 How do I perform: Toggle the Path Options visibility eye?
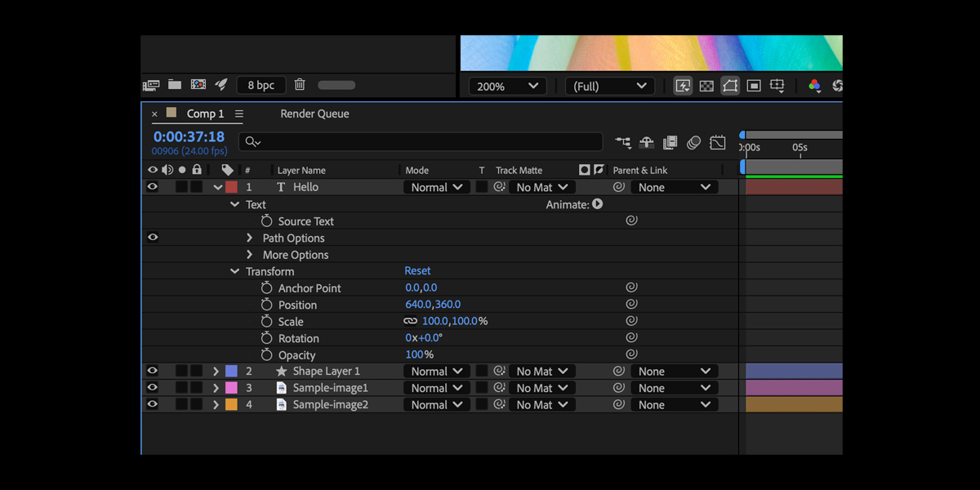[152, 238]
